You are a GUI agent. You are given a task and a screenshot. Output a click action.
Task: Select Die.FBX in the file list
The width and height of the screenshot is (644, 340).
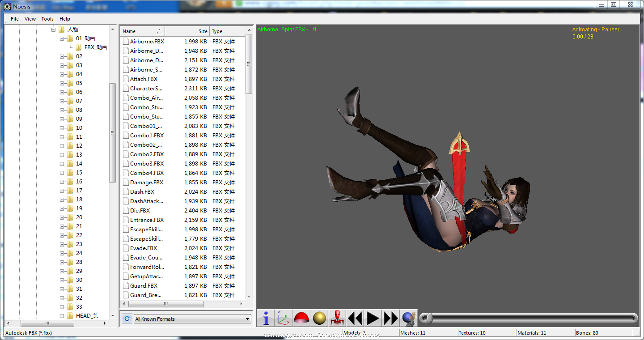[x=140, y=210]
